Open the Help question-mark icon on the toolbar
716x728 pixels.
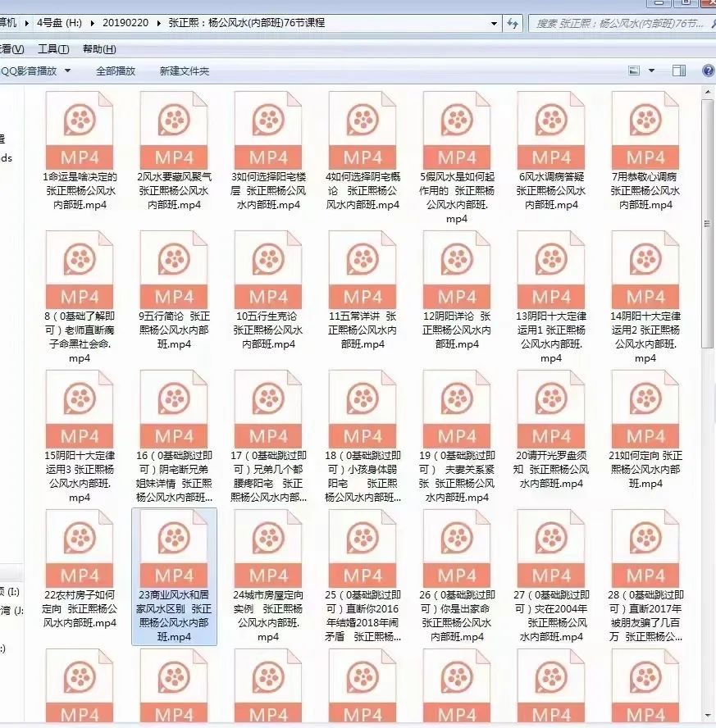point(709,71)
